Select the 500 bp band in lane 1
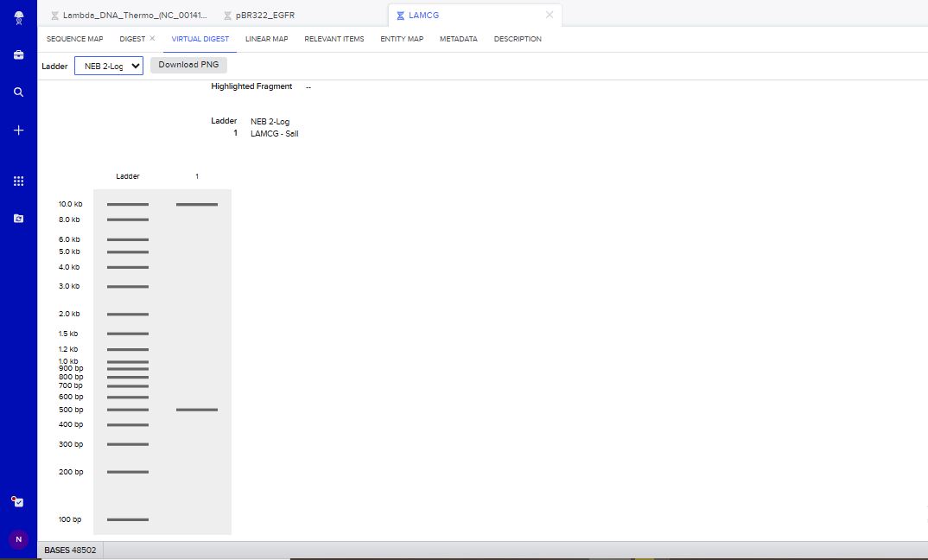Screen dimensions: 928x560 (x=197, y=410)
